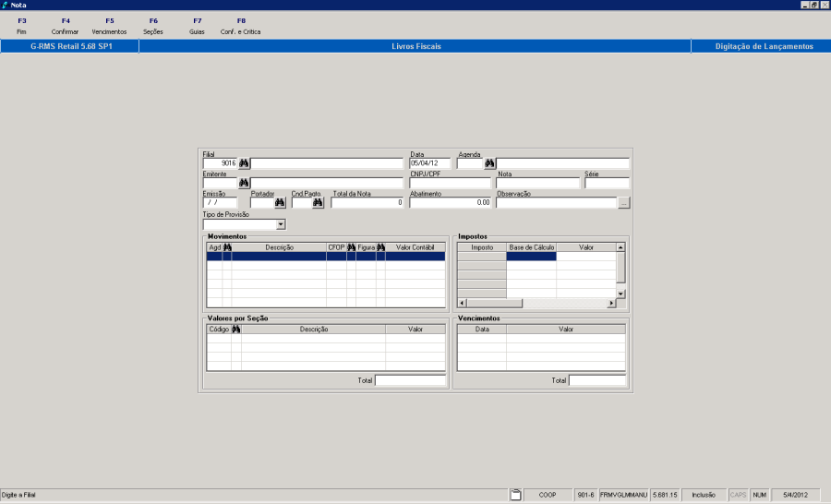Select highlighted first row in Movimentos grid
Screen dimensions: 831x504
(x=326, y=257)
